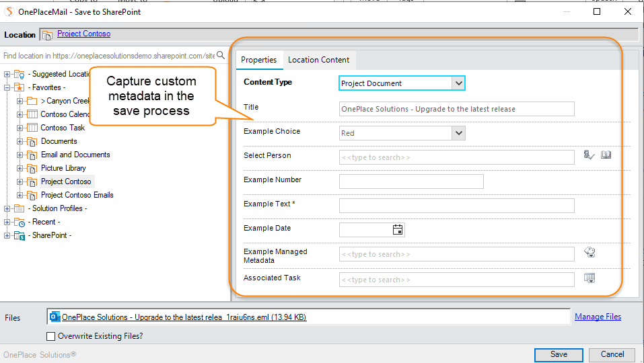
Task: Open the Example Choice dropdown
Action: [458, 133]
